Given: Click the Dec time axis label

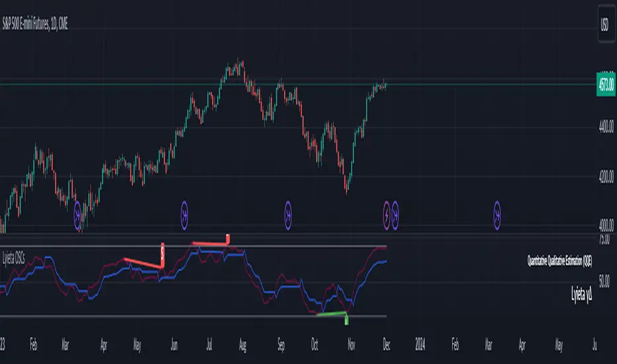Looking at the screenshot, I should tap(387, 345).
